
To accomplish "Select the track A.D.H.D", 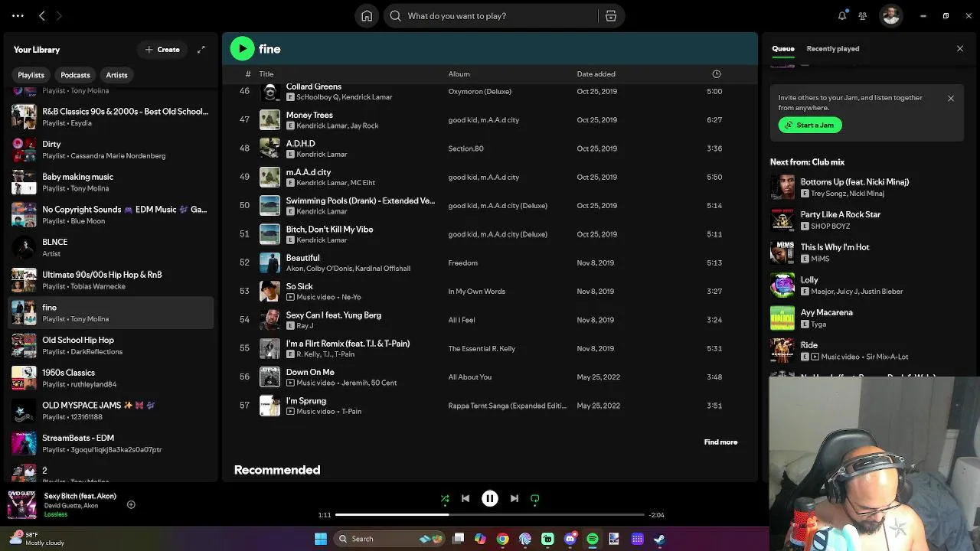I will [488, 148].
